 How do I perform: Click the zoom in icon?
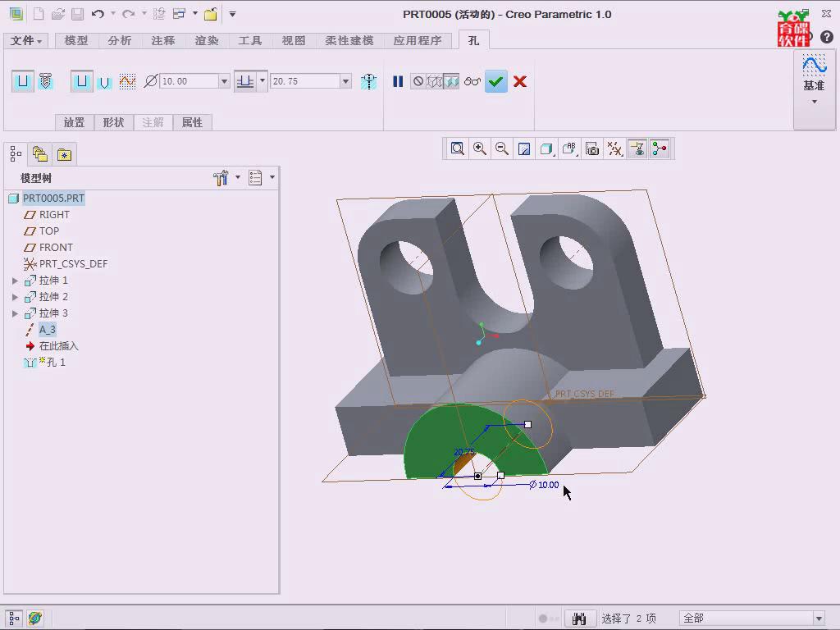[x=479, y=149]
